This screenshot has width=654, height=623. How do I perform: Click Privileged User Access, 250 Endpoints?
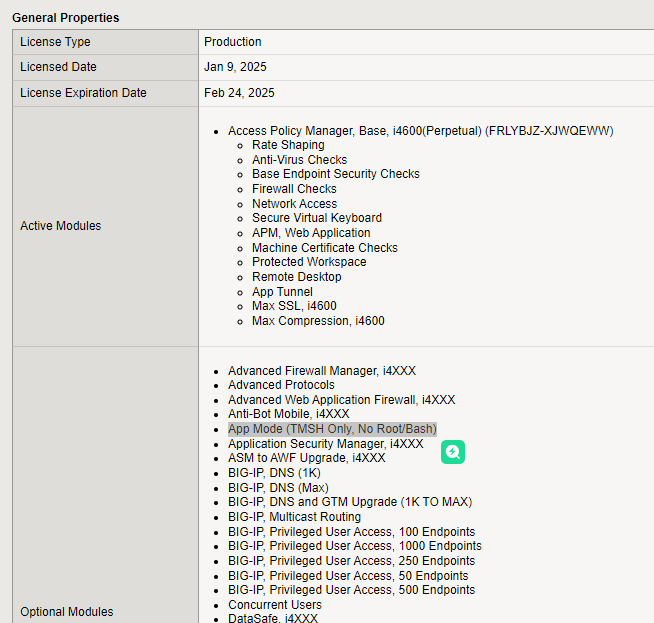pyautogui.click(x=352, y=561)
